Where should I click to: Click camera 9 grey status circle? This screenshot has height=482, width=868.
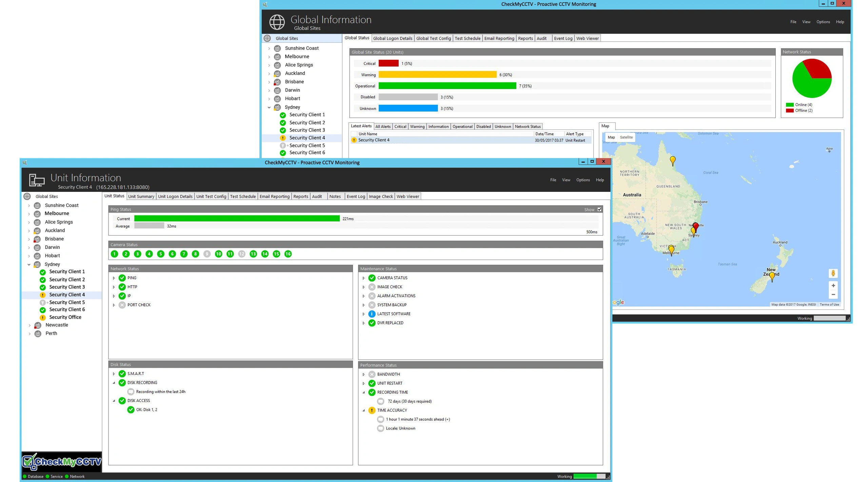[x=207, y=254]
